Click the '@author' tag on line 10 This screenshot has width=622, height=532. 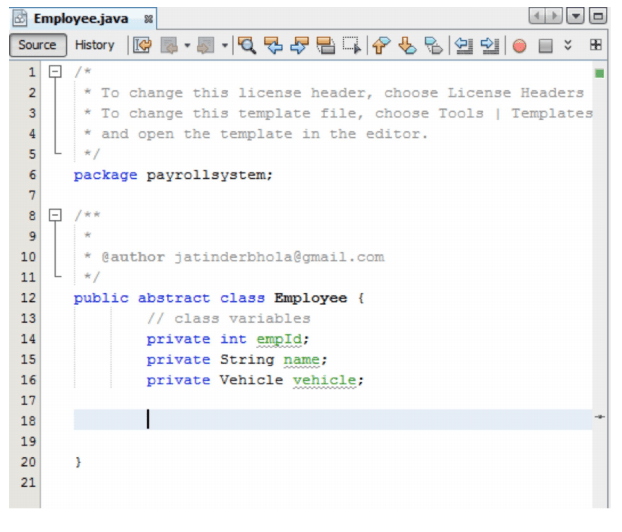click(x=133, y=257)
